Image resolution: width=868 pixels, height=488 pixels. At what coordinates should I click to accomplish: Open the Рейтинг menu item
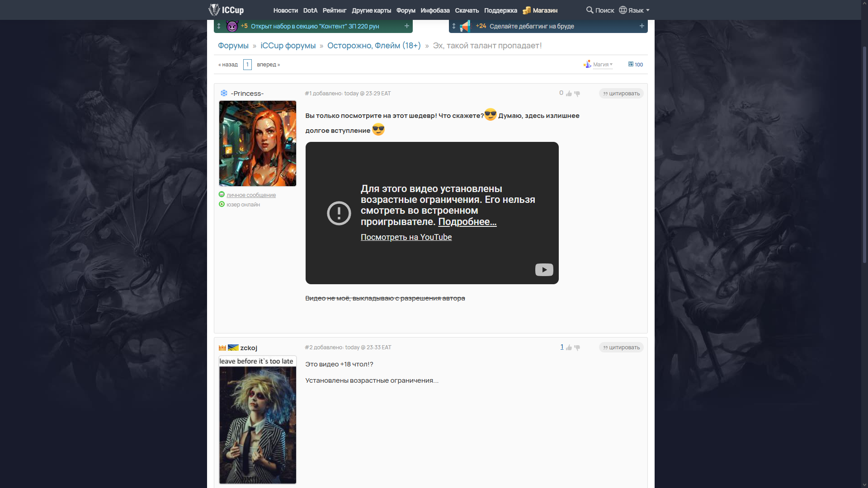334,10
